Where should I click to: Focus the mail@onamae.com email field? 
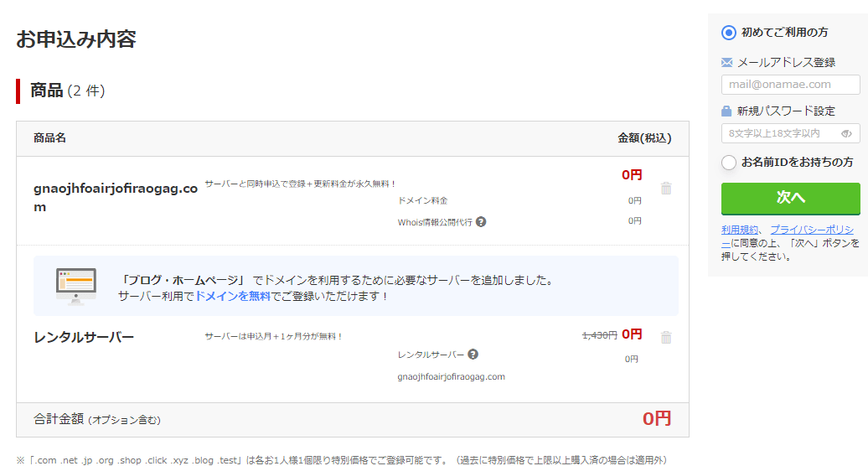point(791,85)
